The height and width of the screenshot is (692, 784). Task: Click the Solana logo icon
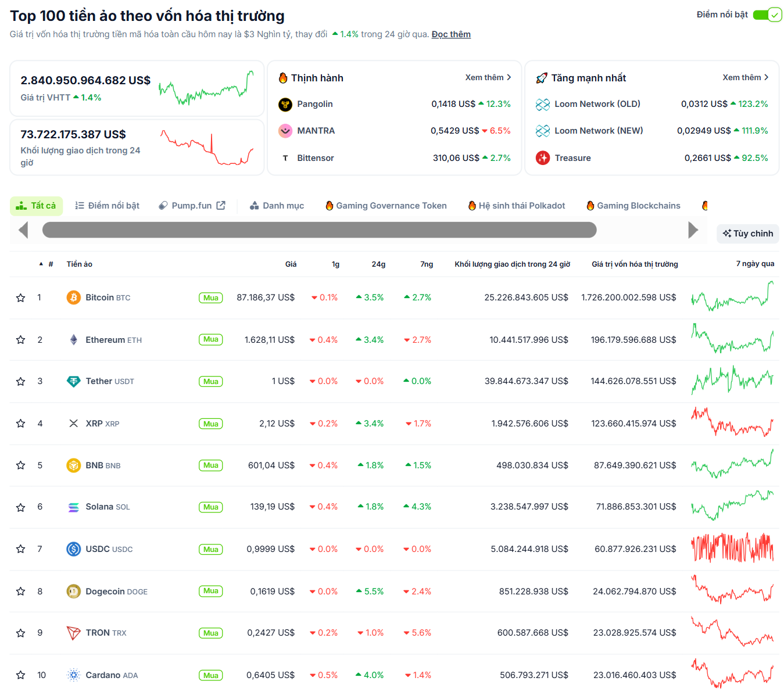tap(73, 507)
